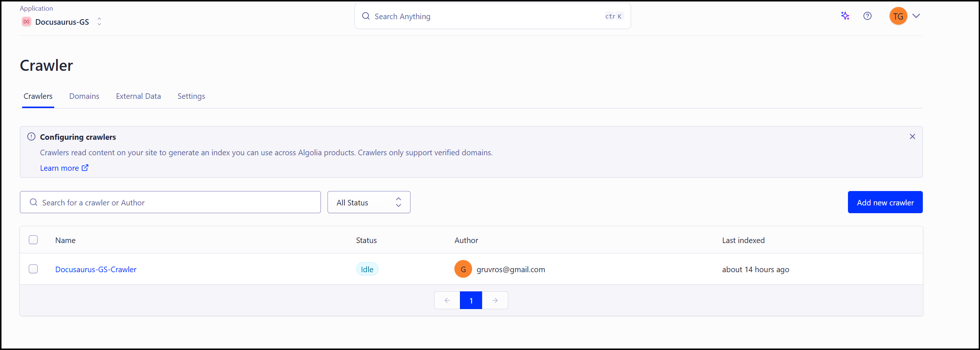Viewport: 980px width, 350px height.
Task: Click the DG application badge icon
Action: pyautogui.click(x=26, y=22)
